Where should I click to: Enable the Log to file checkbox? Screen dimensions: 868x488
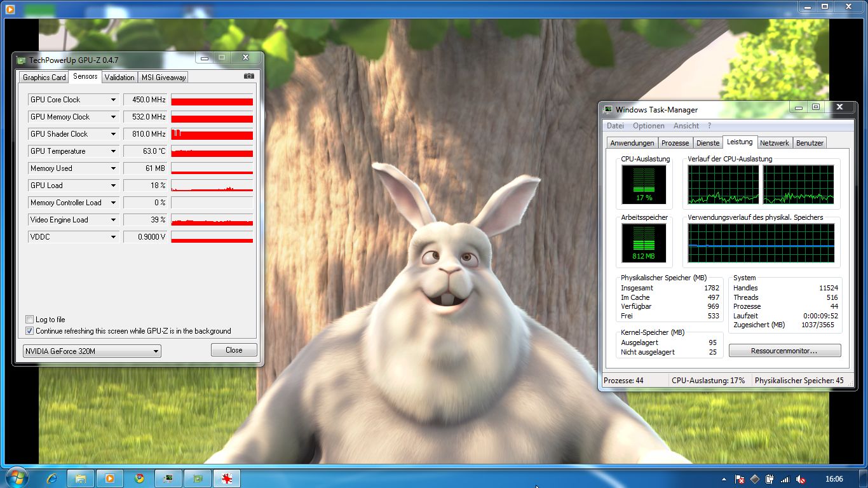pos(29,320)
